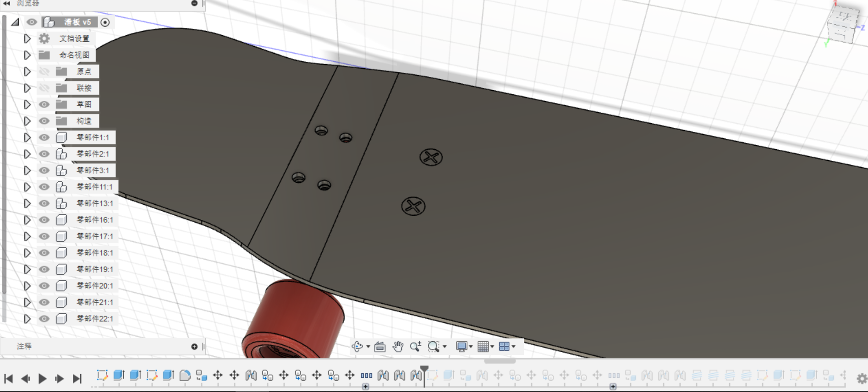Select the first sketch feature at timeline start
This screenshot has height=392, width=868.
click(102, 376)
